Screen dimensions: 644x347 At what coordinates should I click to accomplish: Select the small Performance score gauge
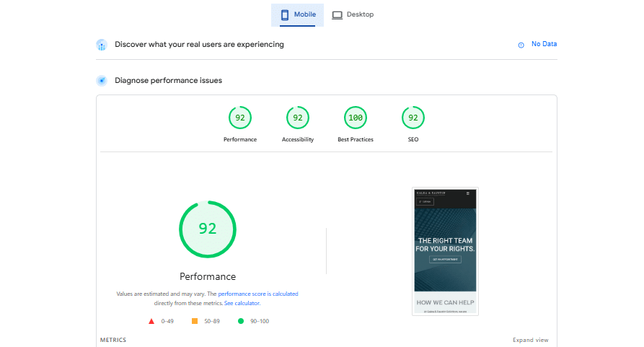[240, 118]
